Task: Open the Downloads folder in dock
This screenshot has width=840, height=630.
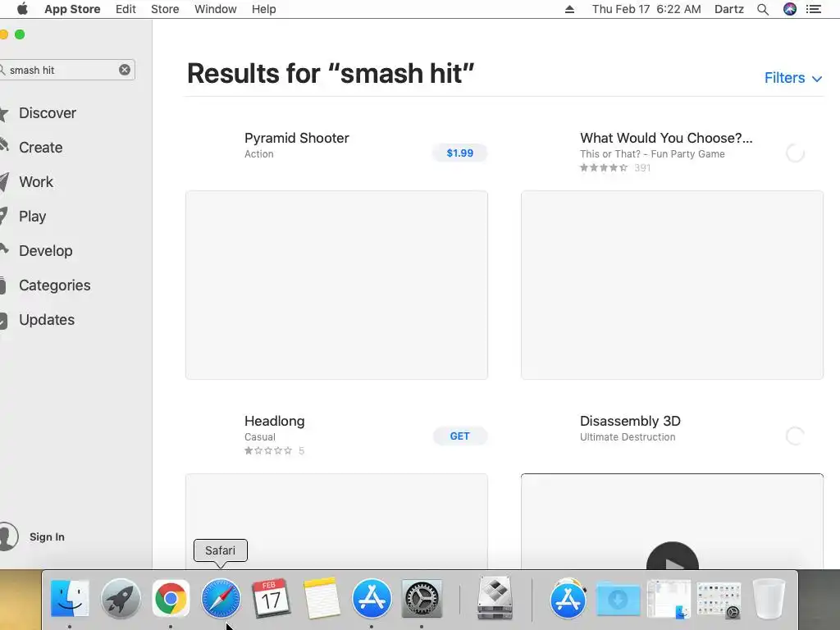Action: (618, 598)
